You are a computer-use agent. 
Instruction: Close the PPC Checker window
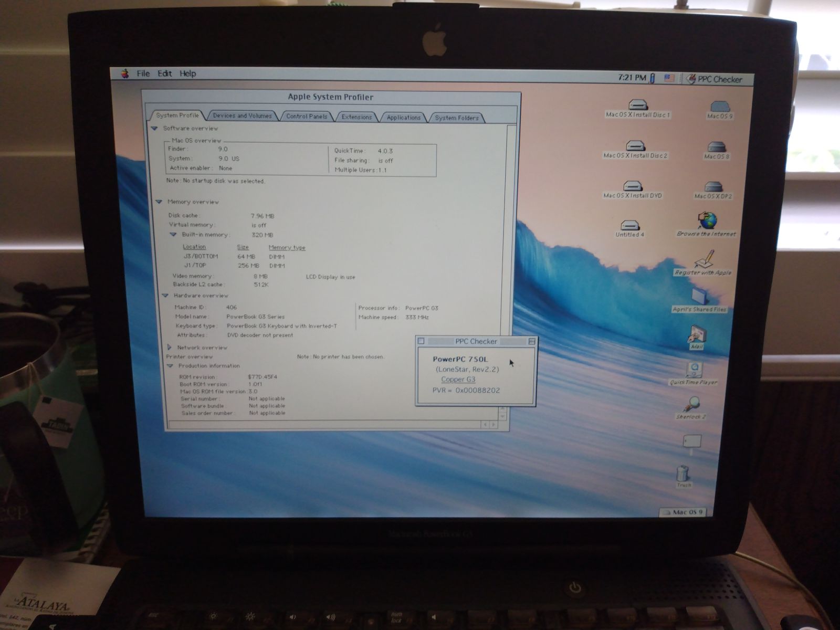pyautogui.click(x=421, y=341)
